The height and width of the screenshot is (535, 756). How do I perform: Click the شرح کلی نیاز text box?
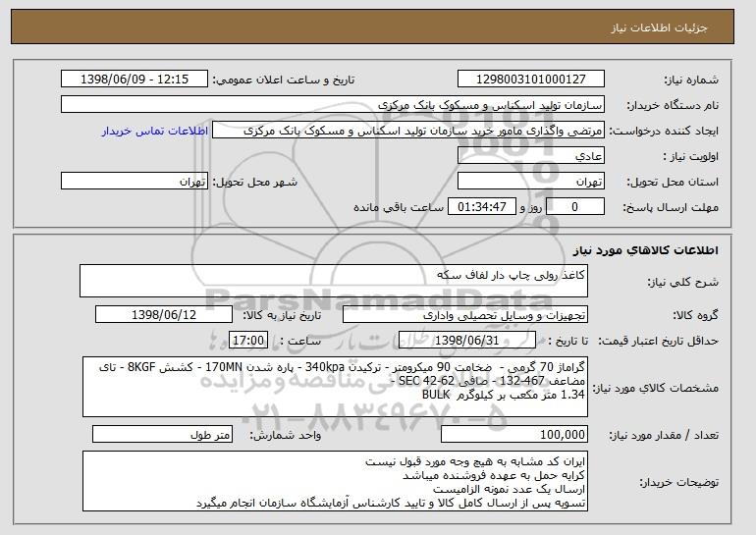pyautogui.click(x=334, y=281)
